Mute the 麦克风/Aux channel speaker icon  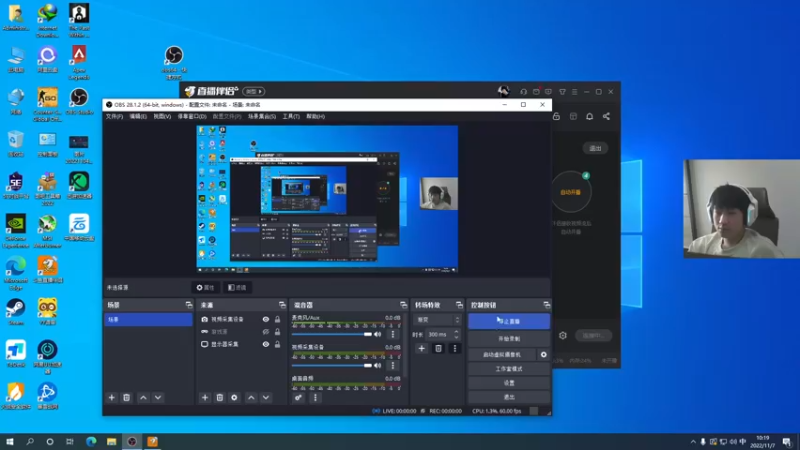(x=378, y=335)
